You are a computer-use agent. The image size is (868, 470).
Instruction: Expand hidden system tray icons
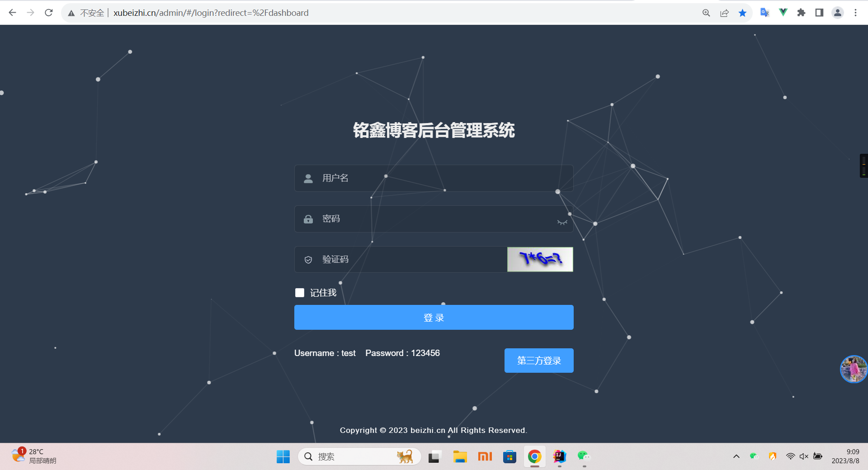(736, 456)
